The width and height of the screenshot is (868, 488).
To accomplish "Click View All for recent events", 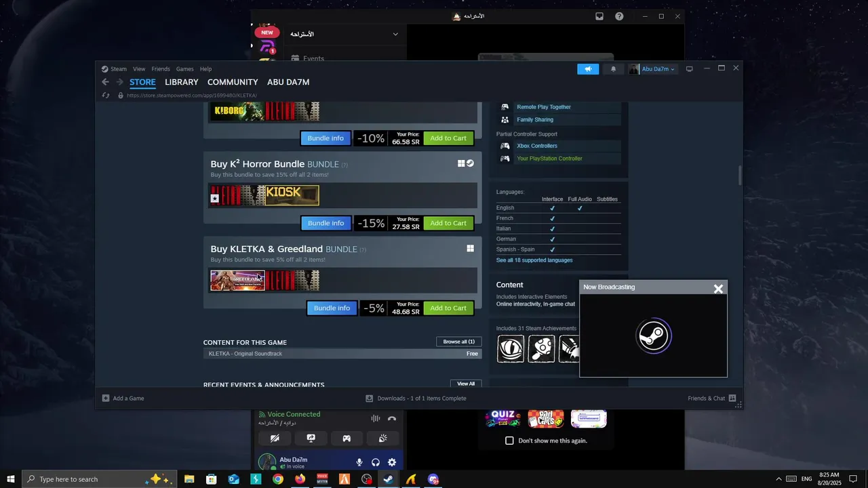I will (x=466, y=384).
